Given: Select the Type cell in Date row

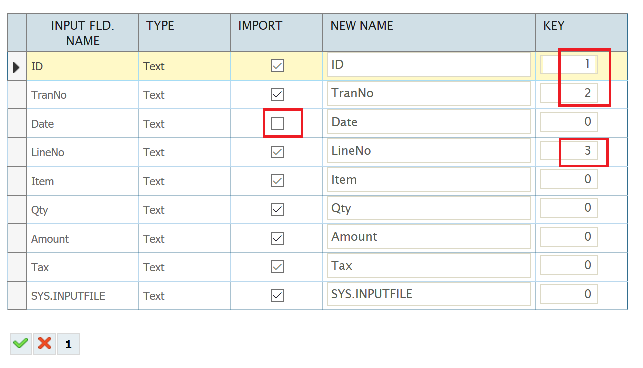Looking at the screenshot, I should pos(185,123).
